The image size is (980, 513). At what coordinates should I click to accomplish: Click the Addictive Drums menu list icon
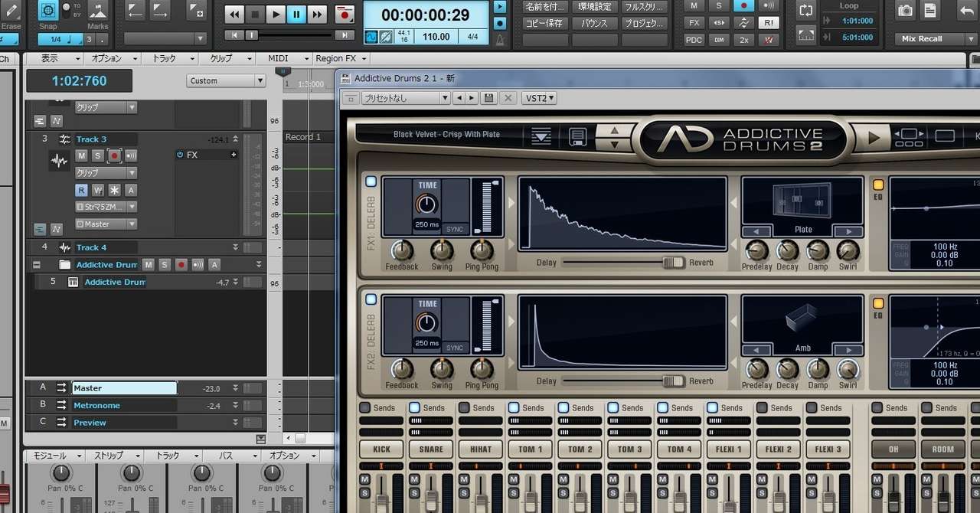[x=541, y=137]
